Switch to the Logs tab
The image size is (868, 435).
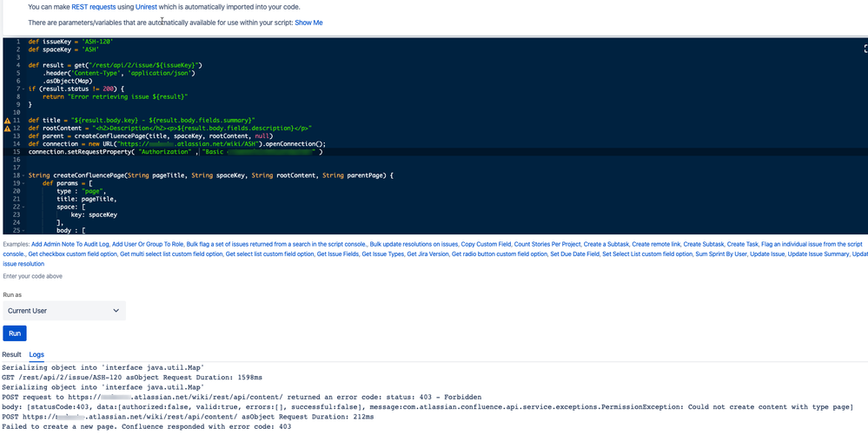pyautogui.click(x=36, y=354)
